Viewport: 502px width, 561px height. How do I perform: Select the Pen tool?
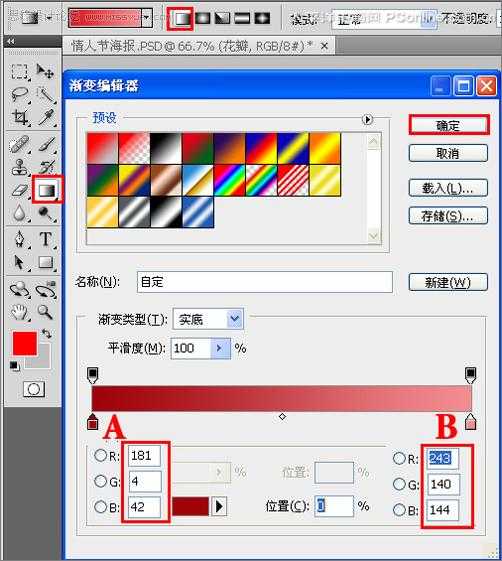19,239
